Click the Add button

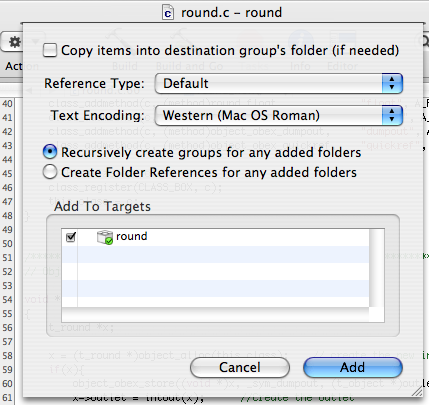point(353,367)
